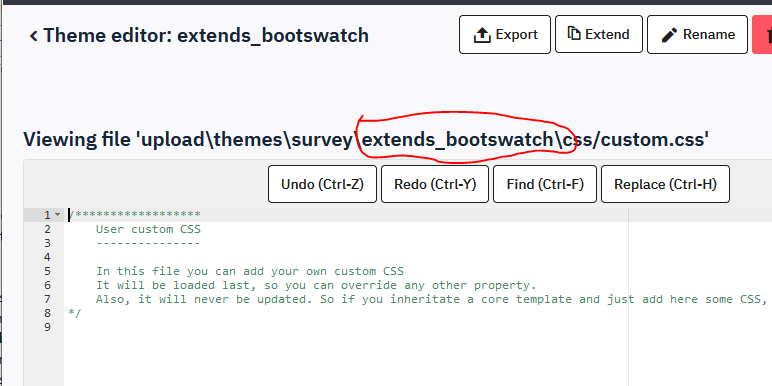This screenshot has width=772, height=386.
Task: Click the partially visible red button next to Rename
Action: click(762, 34)
